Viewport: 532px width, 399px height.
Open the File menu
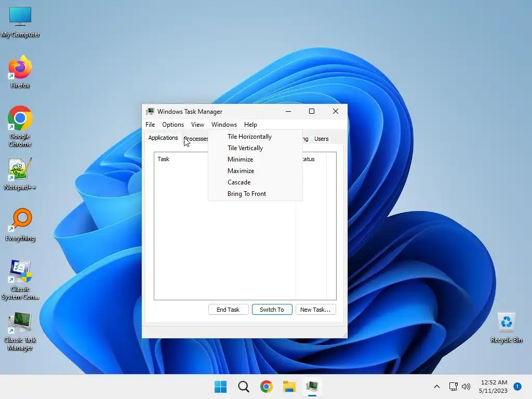point(150,125)
